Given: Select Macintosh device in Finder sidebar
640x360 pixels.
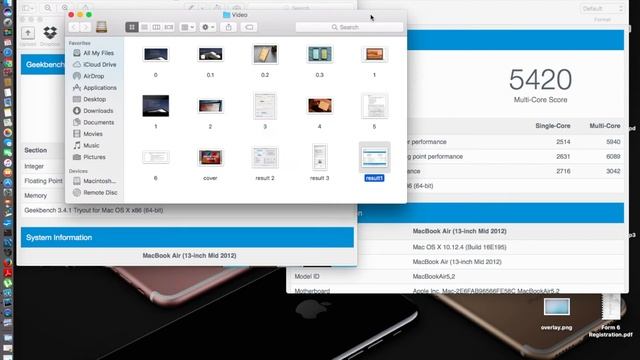Looking at the screenshot, I should [x=95, y=181].
